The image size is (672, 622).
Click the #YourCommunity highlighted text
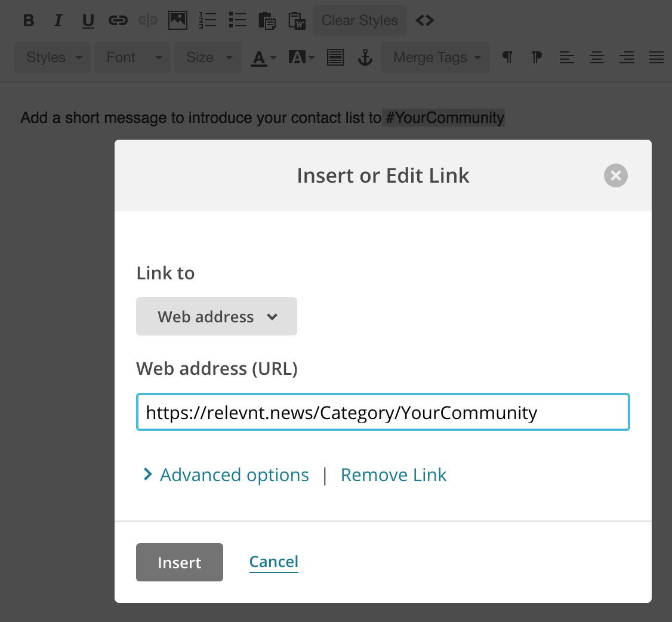[x=444, y=118]
